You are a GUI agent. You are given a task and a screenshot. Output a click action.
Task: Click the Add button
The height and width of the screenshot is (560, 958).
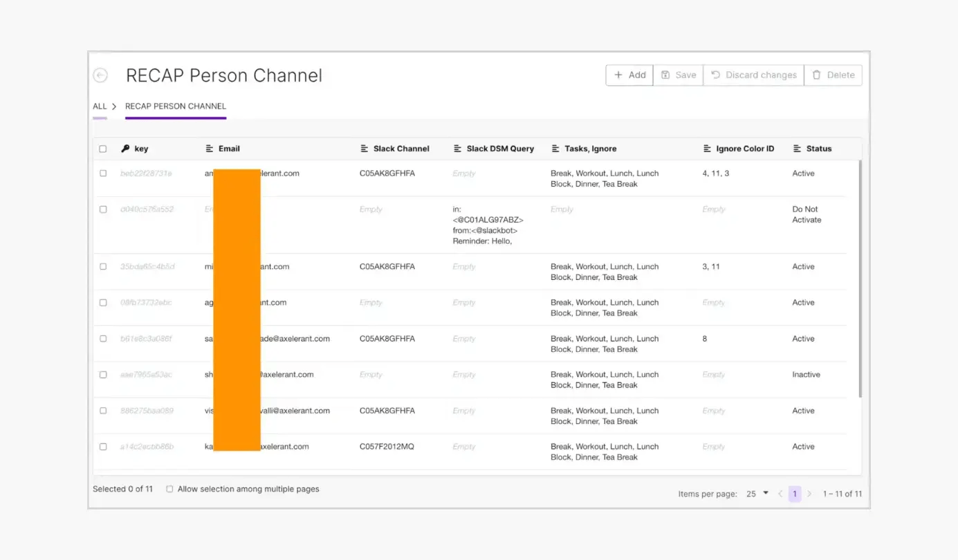(x=629, y=75)
